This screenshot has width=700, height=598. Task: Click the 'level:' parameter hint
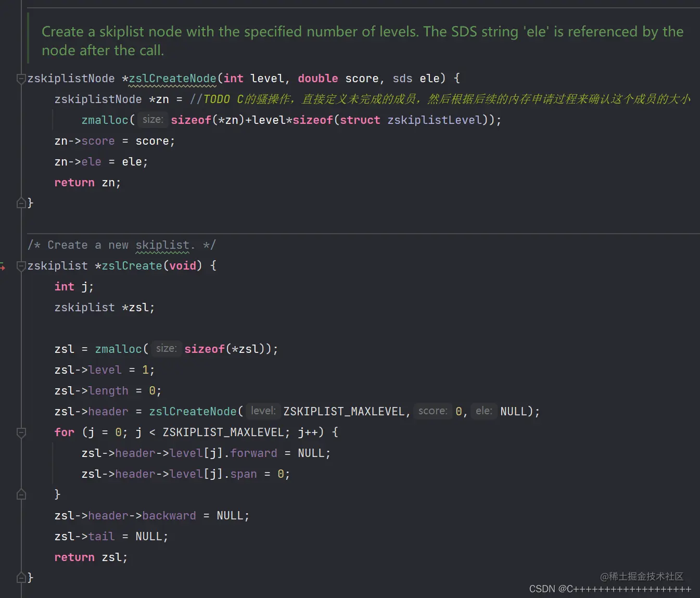(x=263, y=411)
